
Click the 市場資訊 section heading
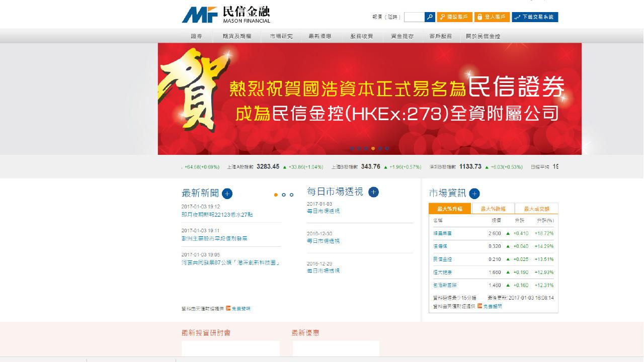tap(448, 194)
